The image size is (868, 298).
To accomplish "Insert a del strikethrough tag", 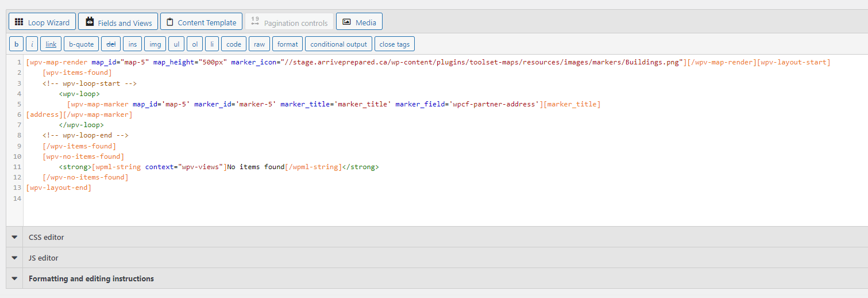I will tap(111, 44).
